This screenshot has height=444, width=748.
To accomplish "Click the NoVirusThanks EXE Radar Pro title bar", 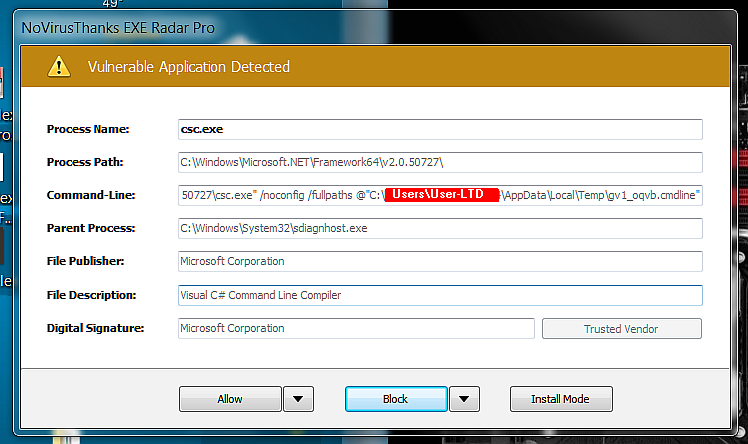I will [x=375, y=28].
